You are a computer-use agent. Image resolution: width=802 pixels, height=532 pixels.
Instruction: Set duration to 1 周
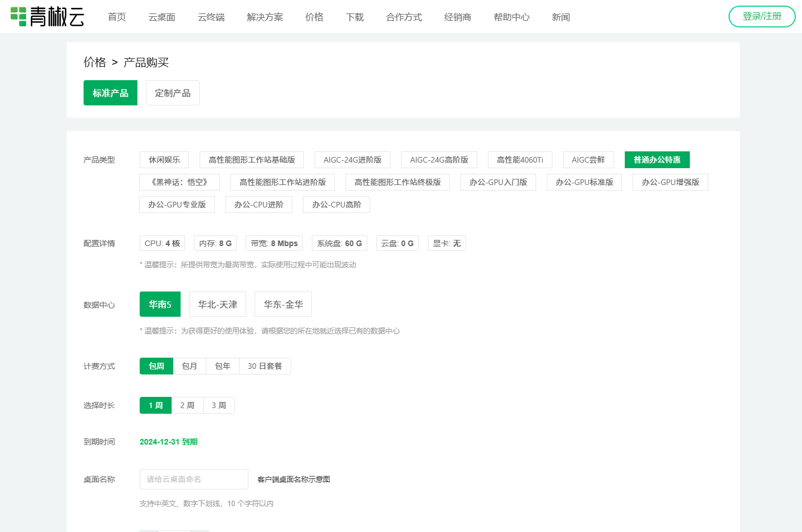coord(155,405)
